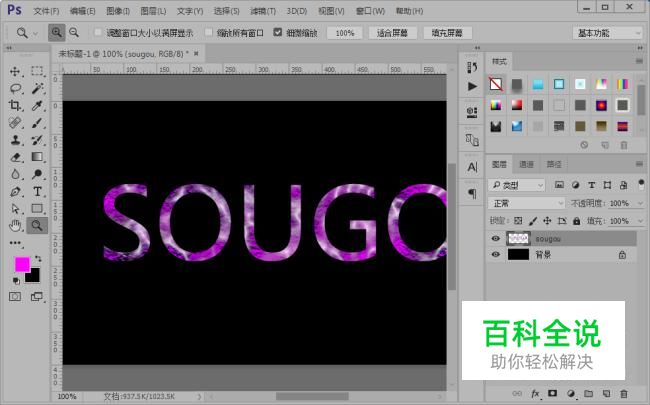Screen dimensions: 650x405
Task: Hide the background layer visibility eye
Action: 495,254
